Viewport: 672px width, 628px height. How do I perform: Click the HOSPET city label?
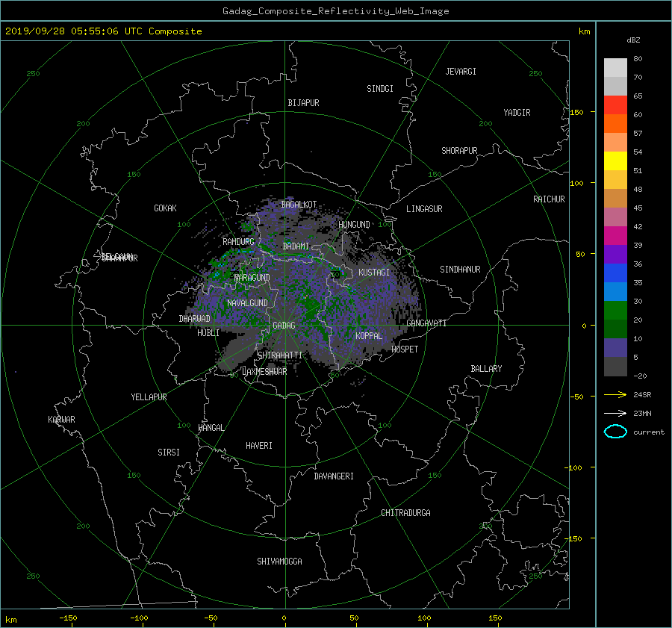405,349
